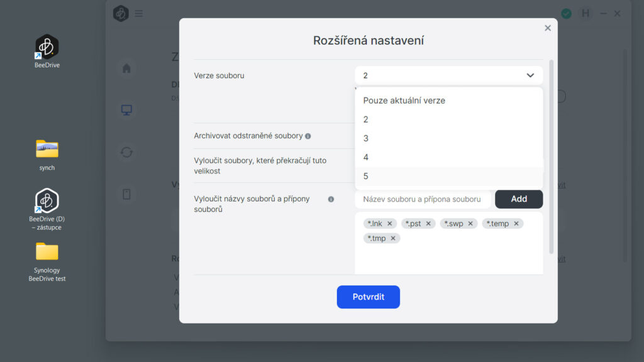
Task: Remove the *.temp exclusion tag
Action: [x=516, y=224]
